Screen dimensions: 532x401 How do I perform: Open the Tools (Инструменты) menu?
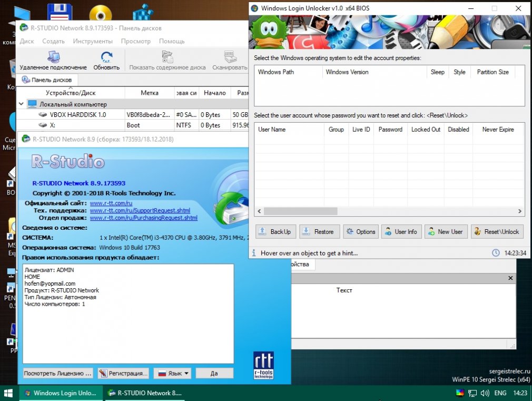click(93, 41)
